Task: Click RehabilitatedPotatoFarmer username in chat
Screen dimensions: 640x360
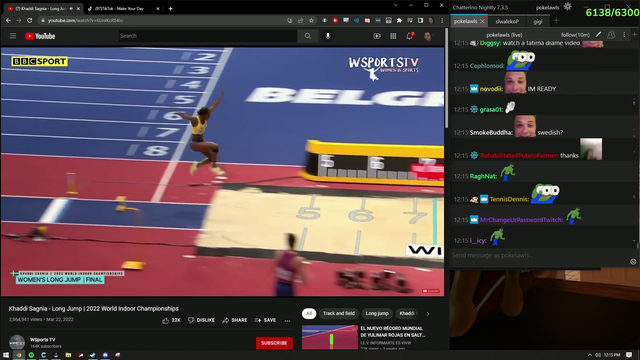Action: pos(519,156)
